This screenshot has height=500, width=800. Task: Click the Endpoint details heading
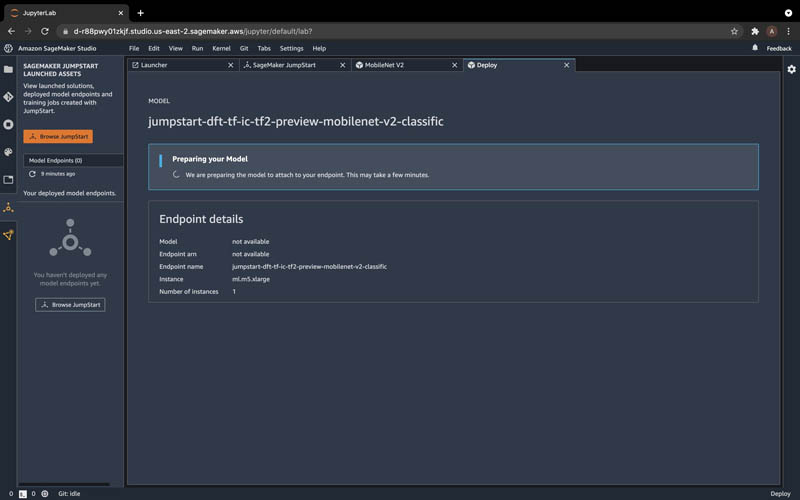pos(201,219)
